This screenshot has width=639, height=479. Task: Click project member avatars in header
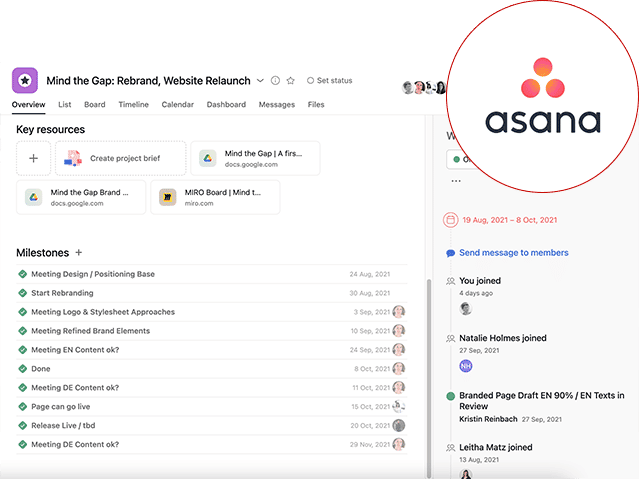point(424,87)
